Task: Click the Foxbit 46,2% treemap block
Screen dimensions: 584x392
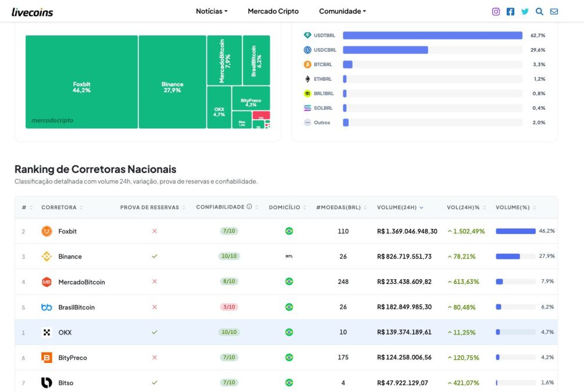Action: click(x=81, y=82)
